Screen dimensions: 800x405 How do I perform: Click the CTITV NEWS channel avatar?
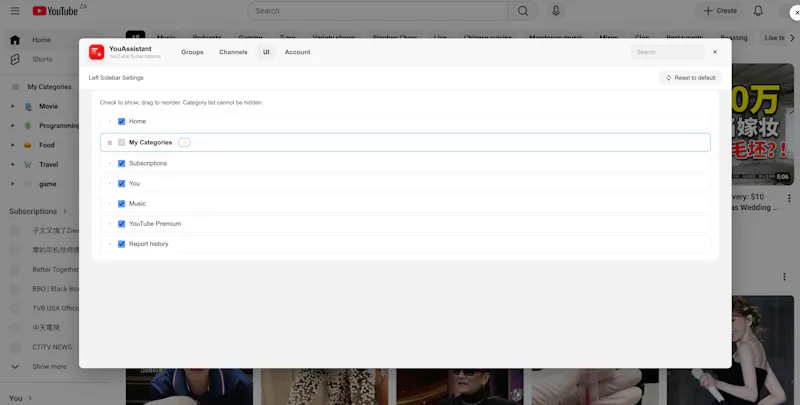[x=15, y=347]
